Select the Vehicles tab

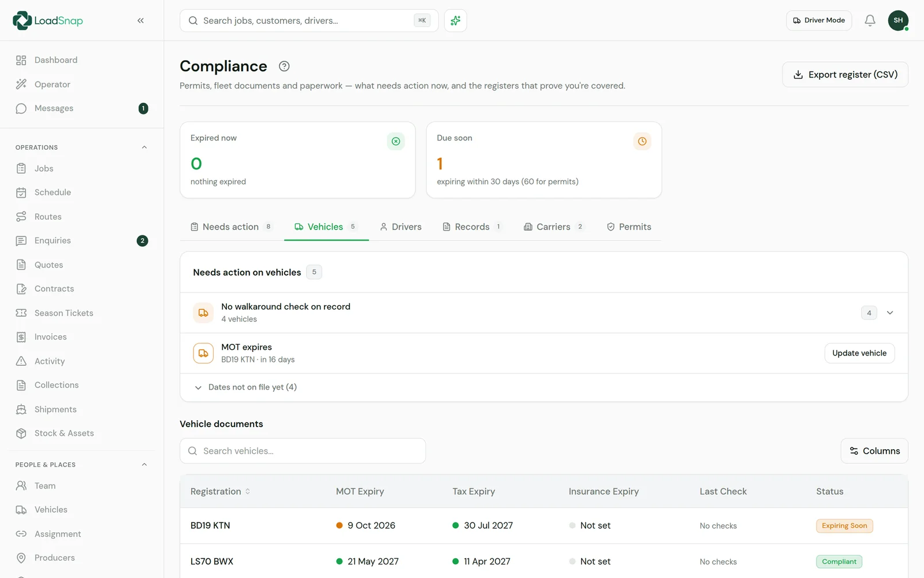pyautogui.click(x=326, y=227)
